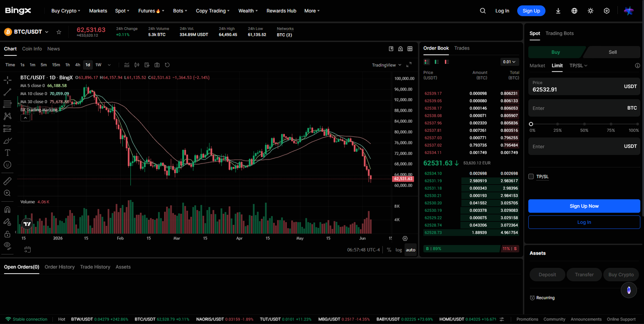This screenshot has width=644, height=324.
Task: Open the Order History tab
Action: pyautogui.click(x=59, y=267)
